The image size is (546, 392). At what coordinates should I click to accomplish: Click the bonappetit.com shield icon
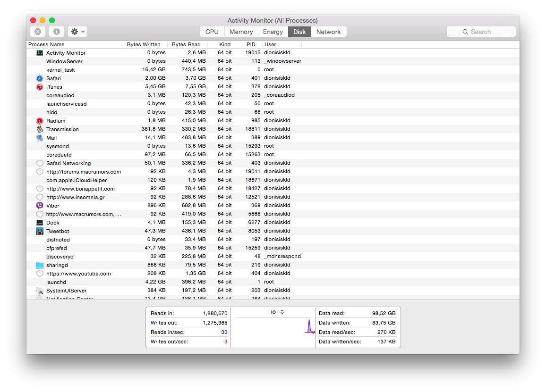(40, 189)
